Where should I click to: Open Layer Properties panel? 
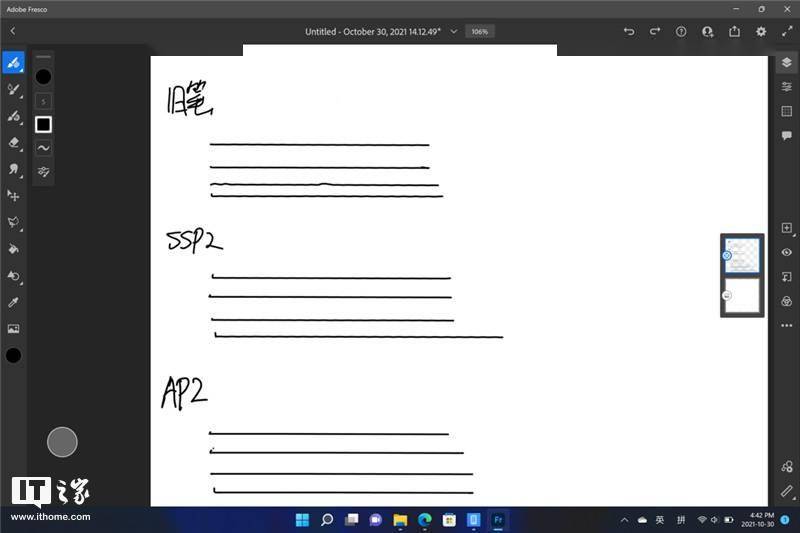(786, 87)
